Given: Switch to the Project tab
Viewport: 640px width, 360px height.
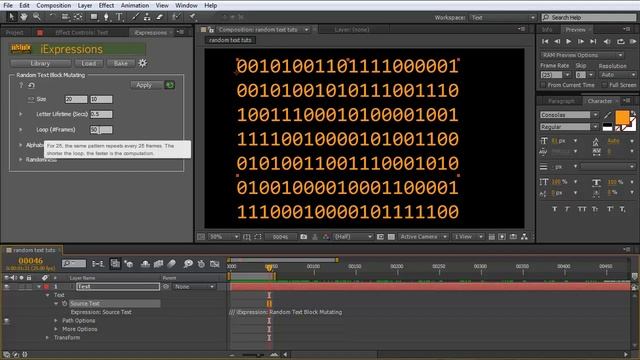Looking at the screenshot, I should coord(14,33).
